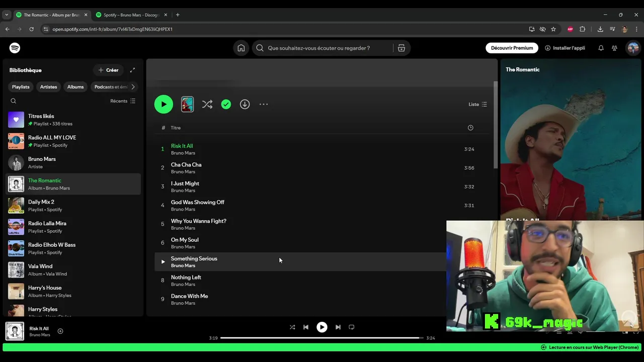Open user profile avatar menu
Image resolution: width=644 pixels, height=362 pixels.
633,48
